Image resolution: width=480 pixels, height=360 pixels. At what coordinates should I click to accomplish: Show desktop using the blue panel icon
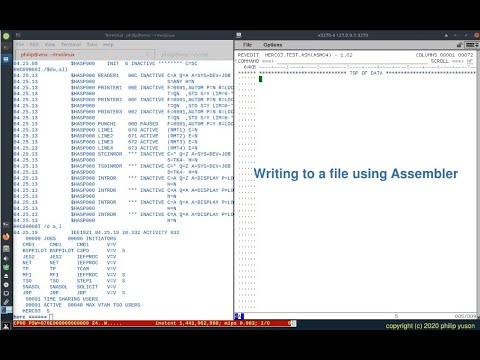coord(6,59)
